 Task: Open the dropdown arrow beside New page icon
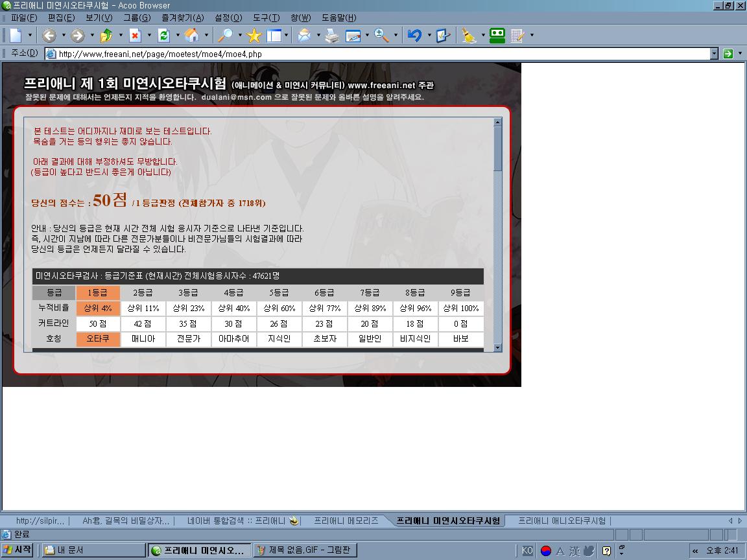tap(29, 36)
